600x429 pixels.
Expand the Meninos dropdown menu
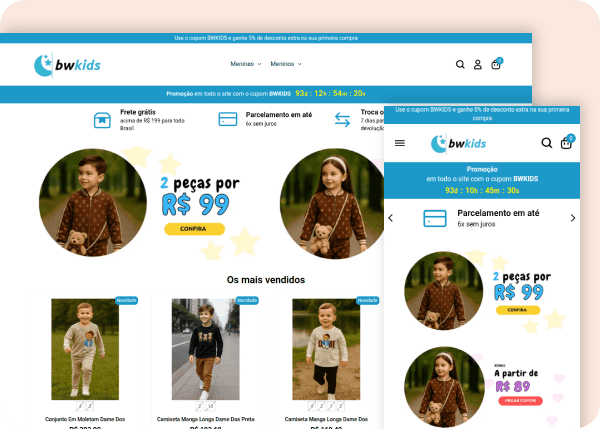coord(286,64)
